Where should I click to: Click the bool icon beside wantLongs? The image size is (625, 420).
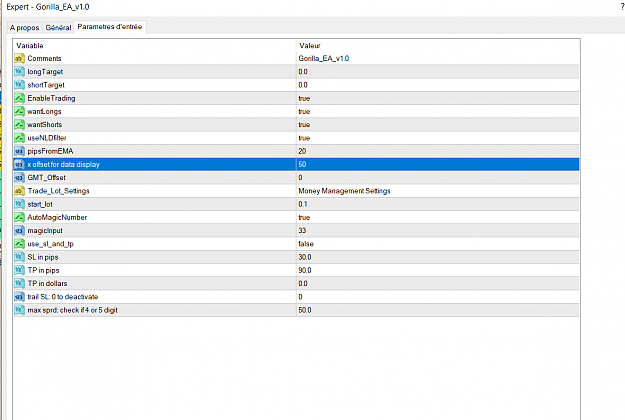pos(19,111)
